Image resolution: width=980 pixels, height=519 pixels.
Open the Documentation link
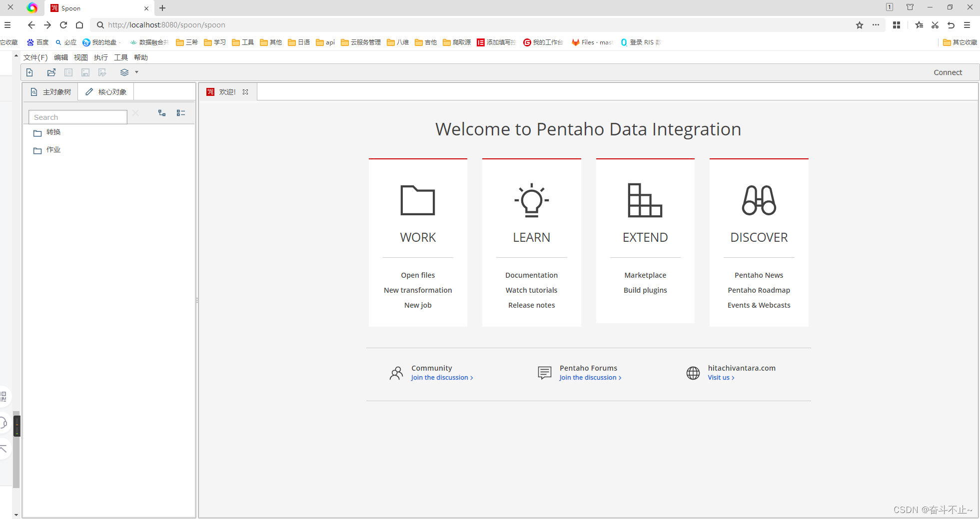coord(531,275)
